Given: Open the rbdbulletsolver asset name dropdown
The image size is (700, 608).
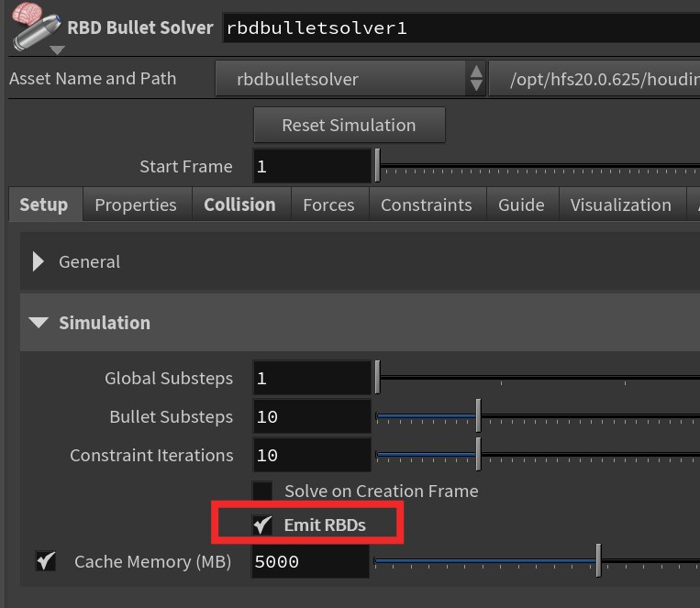Looking at the screenshot, I should click(350, 79).
